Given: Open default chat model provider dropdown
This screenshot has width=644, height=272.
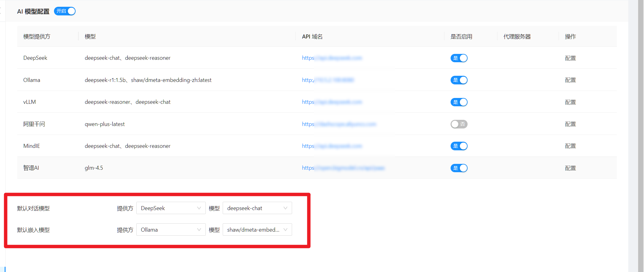Looking at the screenshot, I should pos(171,208).
